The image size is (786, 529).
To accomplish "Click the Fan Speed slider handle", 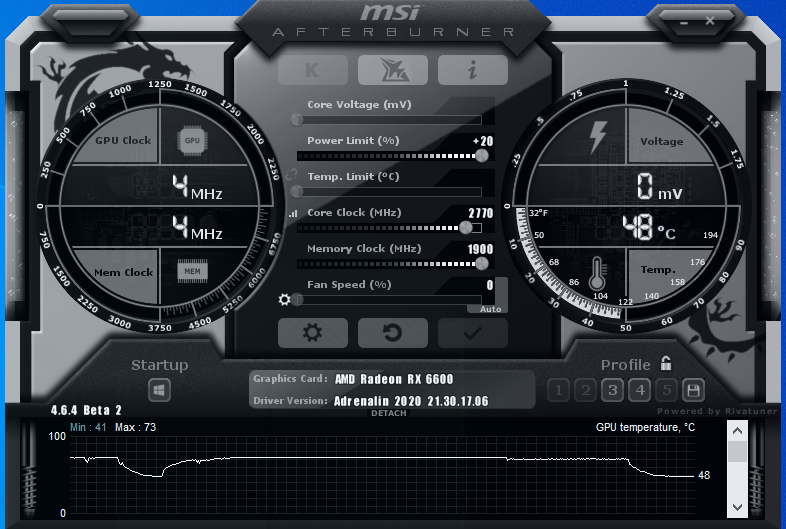I will pyautogui.click(x=298, y=300).
